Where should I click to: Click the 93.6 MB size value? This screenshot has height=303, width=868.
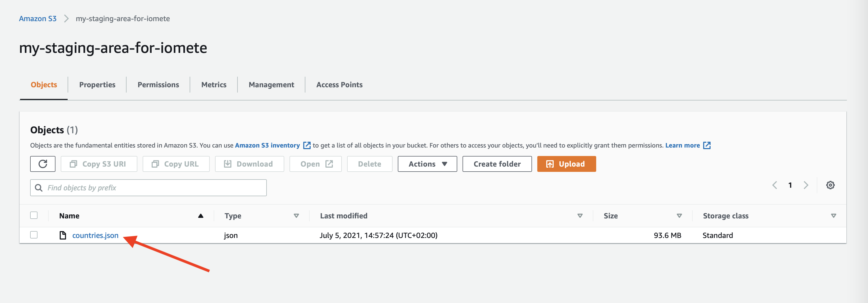point(667,236)
